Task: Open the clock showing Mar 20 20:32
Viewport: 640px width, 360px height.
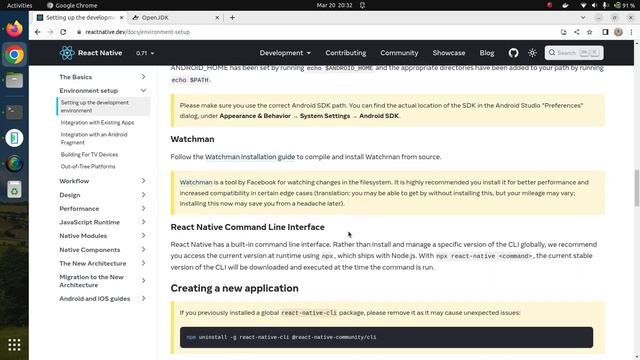Action: (x=334, y=5)
